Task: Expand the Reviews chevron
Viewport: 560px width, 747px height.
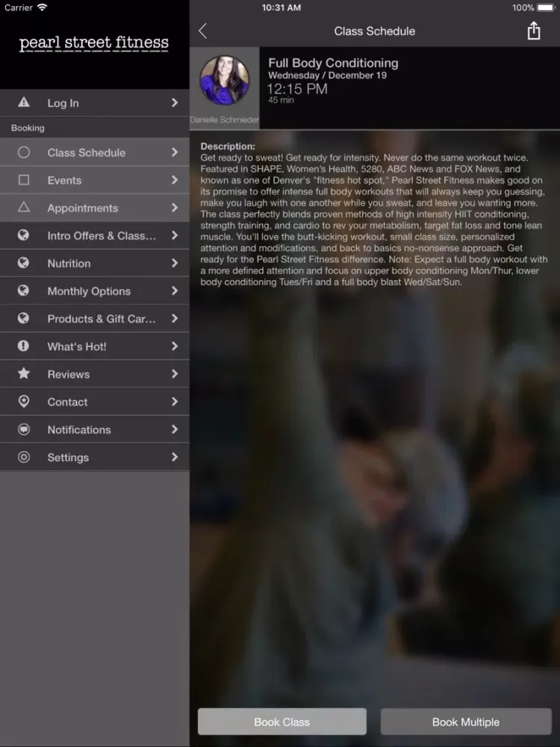Action: point(175,374)
